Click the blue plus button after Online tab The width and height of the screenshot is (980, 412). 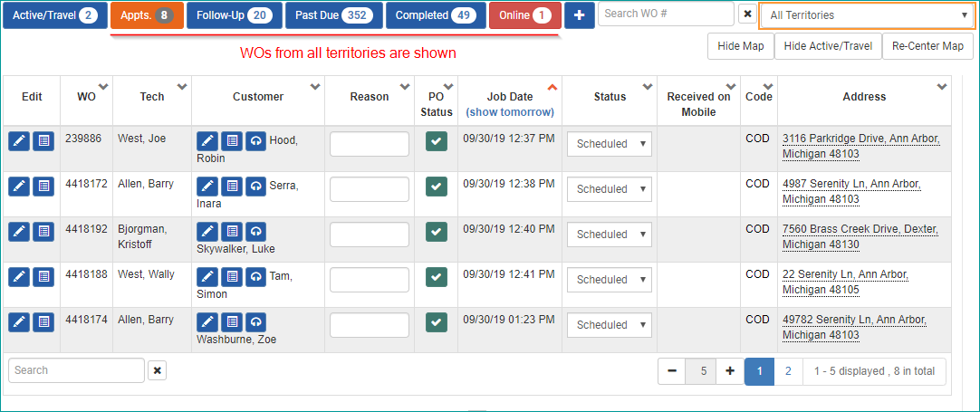tap(579, 15)
